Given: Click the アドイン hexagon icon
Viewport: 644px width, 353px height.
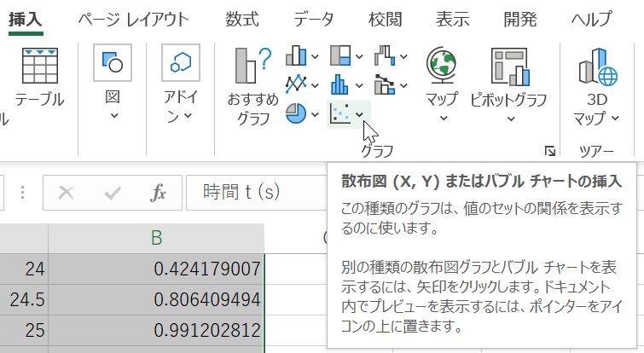Looking at the screenshot, I should (x=181, y=63).
